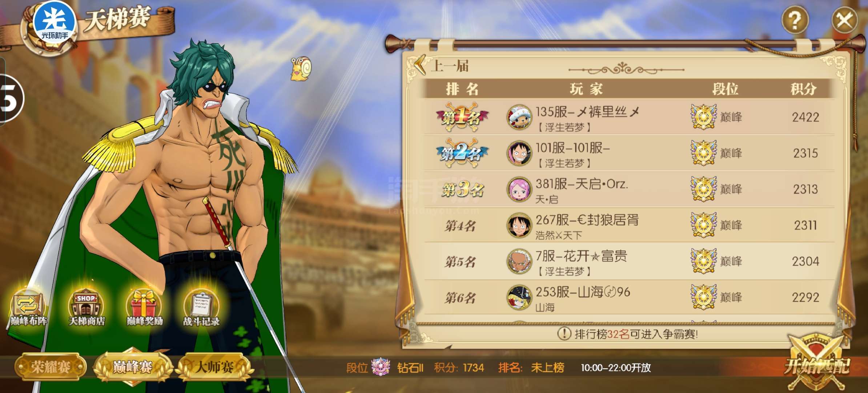
Task: Click the question mark help icon
Action: [795, 20]
